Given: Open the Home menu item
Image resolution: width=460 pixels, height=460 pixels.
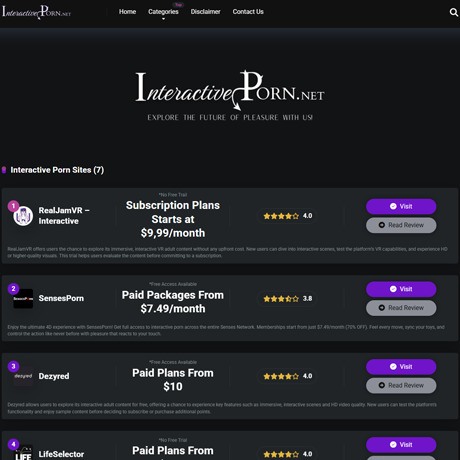Looking at the screenshot, I should (127, 12).
